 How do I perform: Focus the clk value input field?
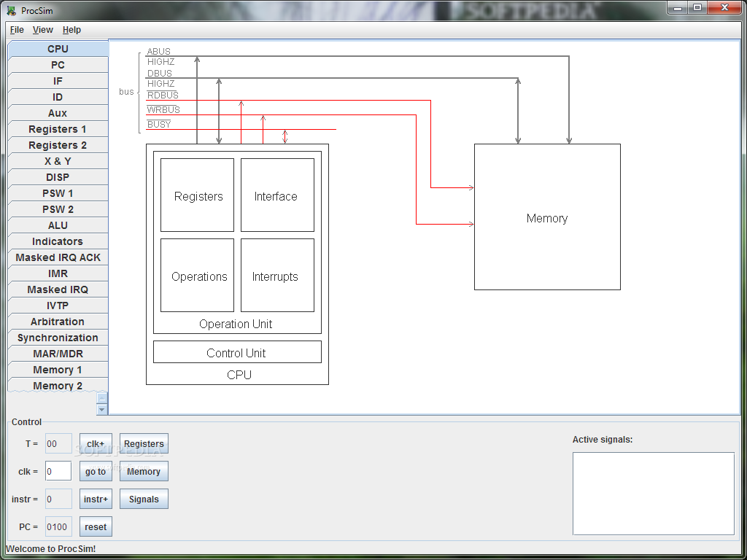pyautogui.click(x=58, y=472)
